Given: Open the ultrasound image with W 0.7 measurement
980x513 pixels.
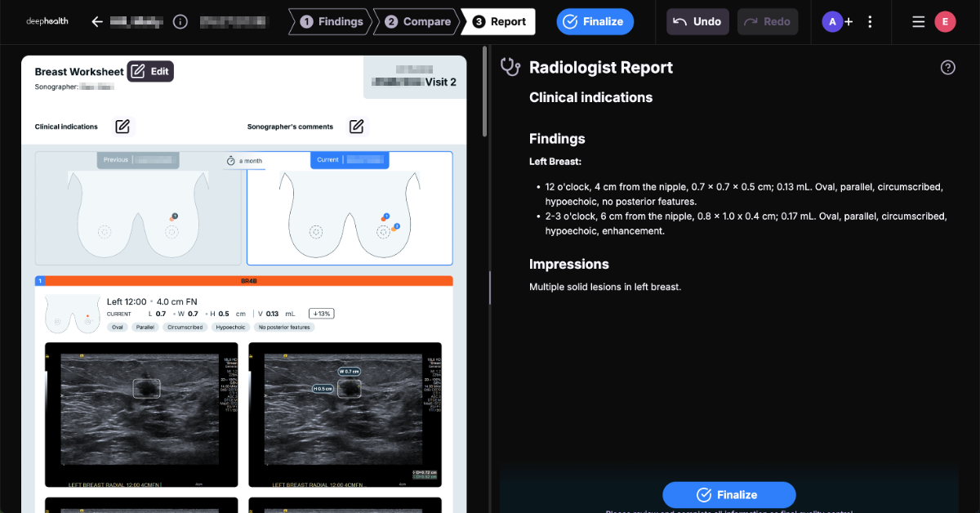Looking at the screenshot, I should point(345,415).
